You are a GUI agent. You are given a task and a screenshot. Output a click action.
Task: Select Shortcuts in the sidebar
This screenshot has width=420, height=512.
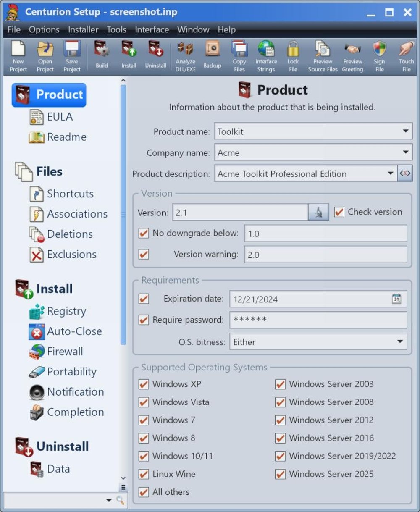coord(62,194)
